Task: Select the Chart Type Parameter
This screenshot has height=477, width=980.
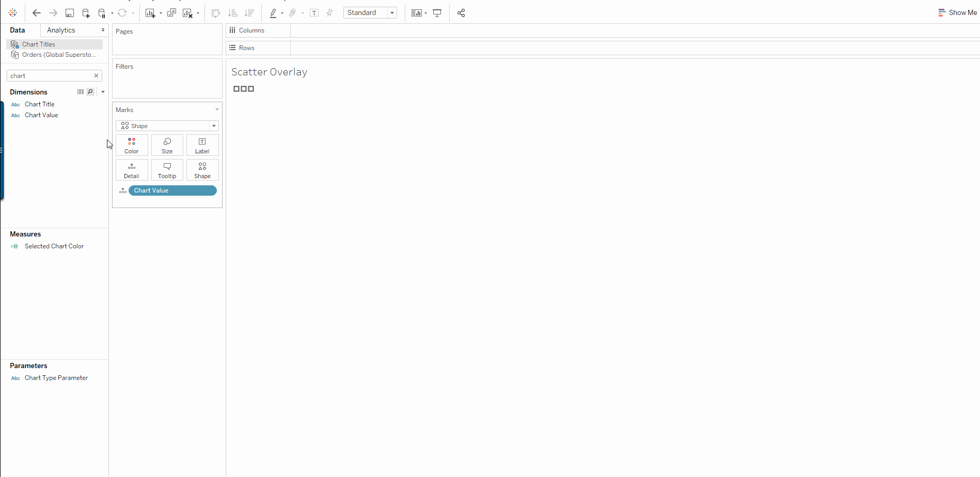Action: [56, 378]
